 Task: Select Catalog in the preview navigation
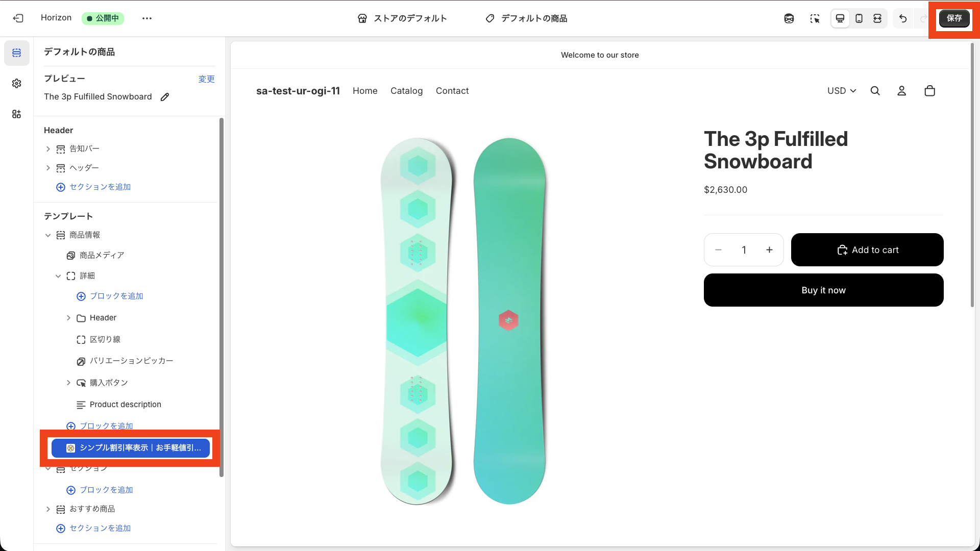point(406,91)
